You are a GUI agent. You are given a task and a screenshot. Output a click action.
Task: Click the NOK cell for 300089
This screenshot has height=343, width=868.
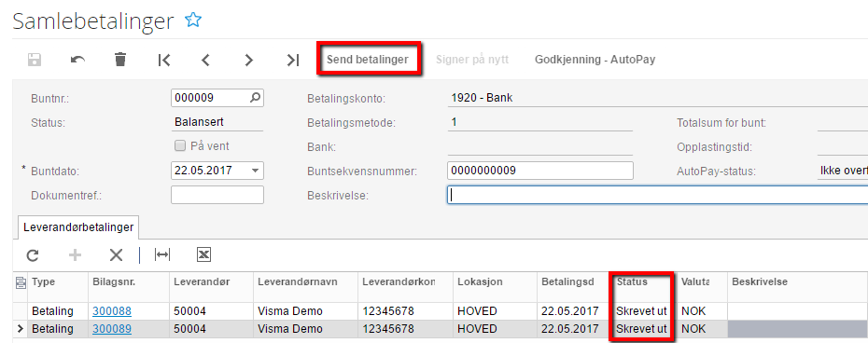pyautogui.click(x=701, y=329)
